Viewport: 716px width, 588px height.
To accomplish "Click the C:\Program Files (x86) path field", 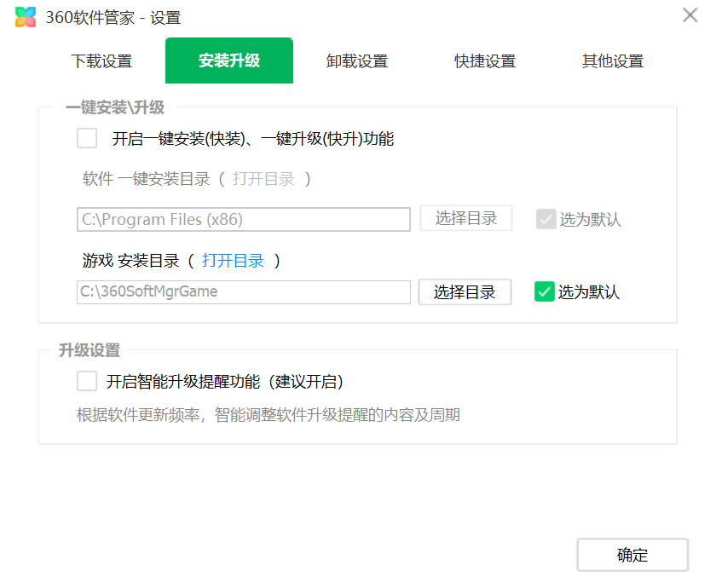I will [x=244, y=220].
